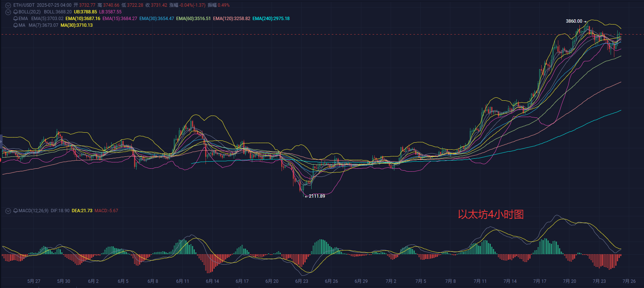Click the 7月 20 date axis label
The image size is (644, 288).
(569, 281)
